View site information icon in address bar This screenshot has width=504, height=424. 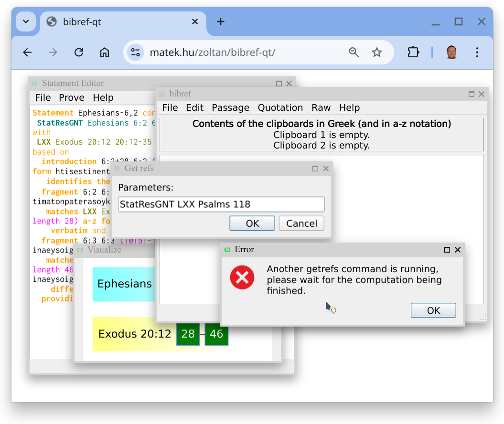[x=136, y=53]
